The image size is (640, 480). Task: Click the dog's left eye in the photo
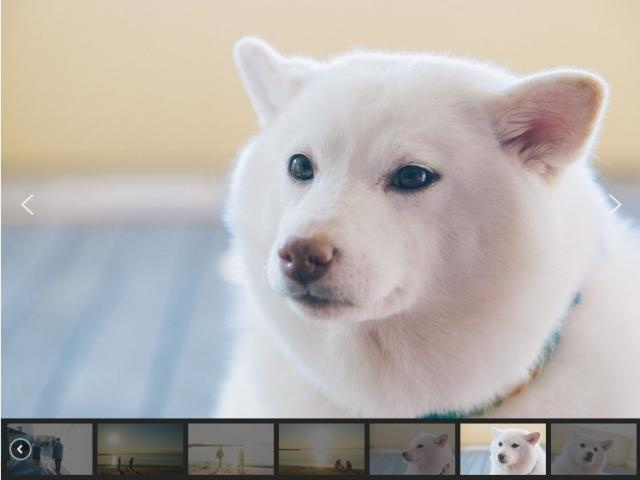[301, 167]
